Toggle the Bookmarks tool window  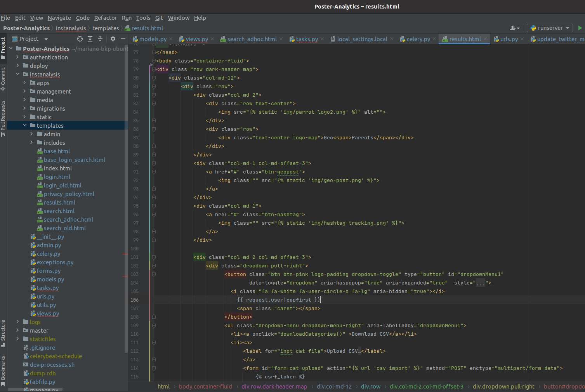(3, 370)
